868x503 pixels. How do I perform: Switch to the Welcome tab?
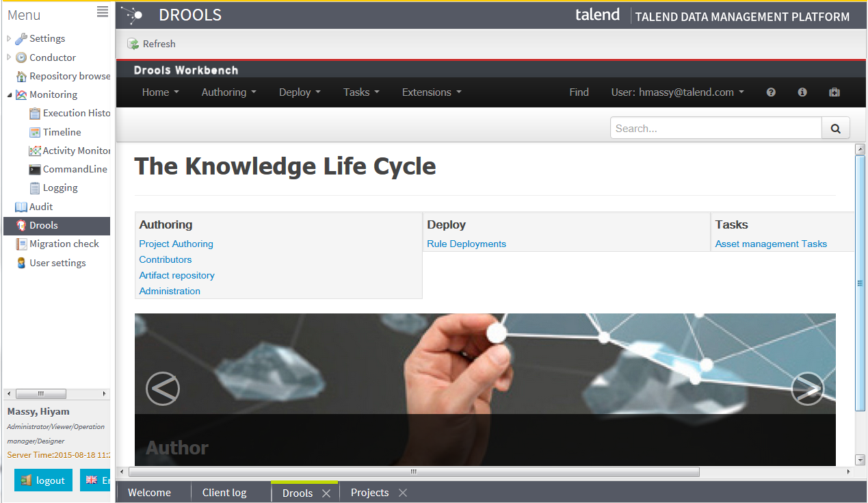(149, 493)
